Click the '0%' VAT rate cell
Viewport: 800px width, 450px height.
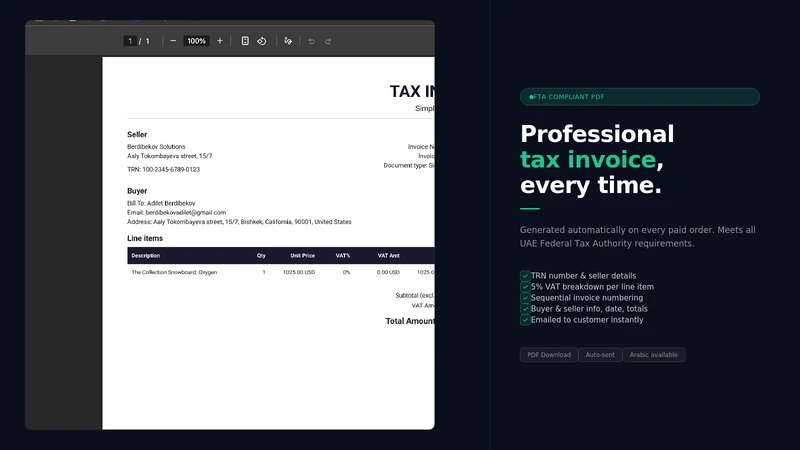pyautogui.click(x=346, y=272)
